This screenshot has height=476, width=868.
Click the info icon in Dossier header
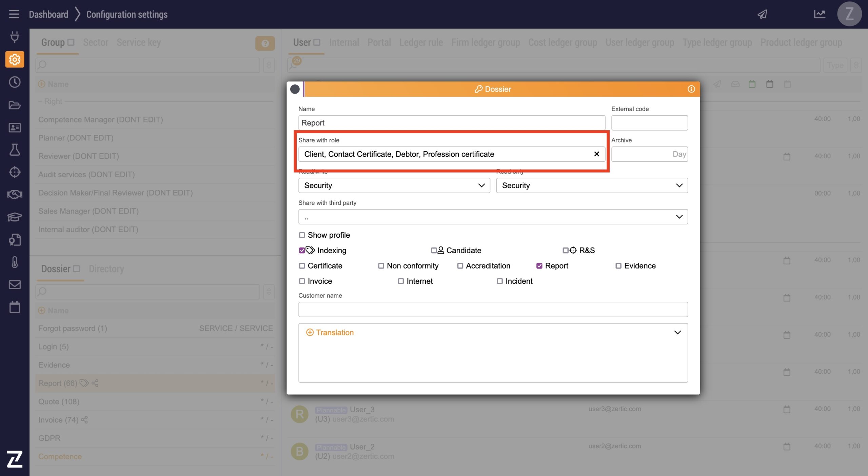click(691, 89)
